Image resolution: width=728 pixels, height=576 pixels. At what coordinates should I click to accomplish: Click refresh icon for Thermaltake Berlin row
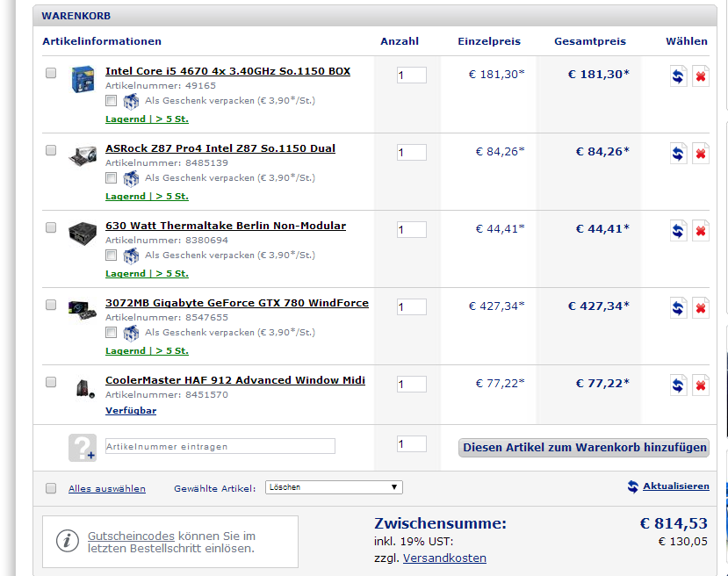[678, 230]
